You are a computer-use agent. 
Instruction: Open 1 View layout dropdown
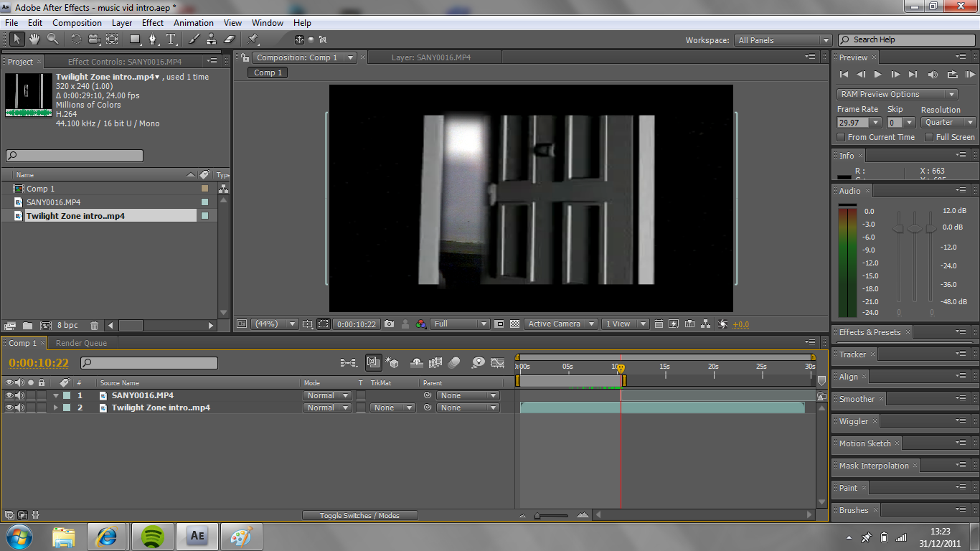click(x=625, y=324)
